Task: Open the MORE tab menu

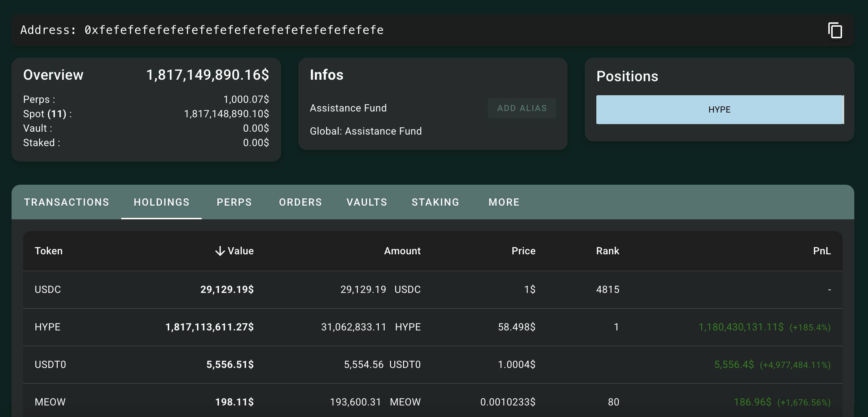Action: click(504, 202)
